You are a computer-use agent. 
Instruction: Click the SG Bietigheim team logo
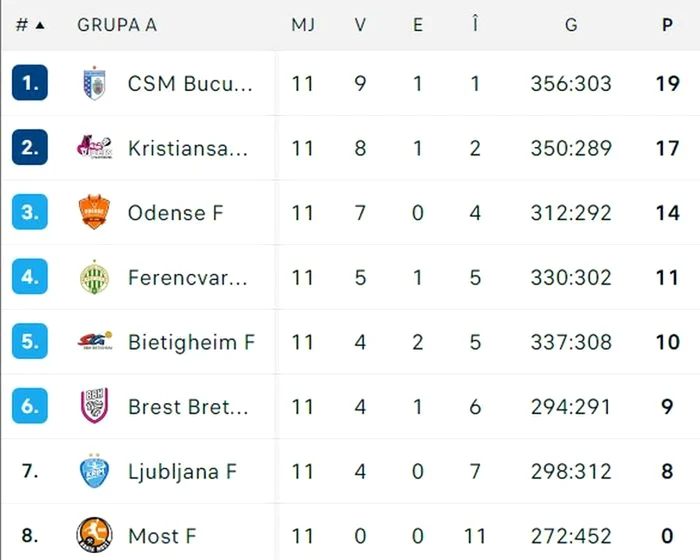(x=94, y=342)
